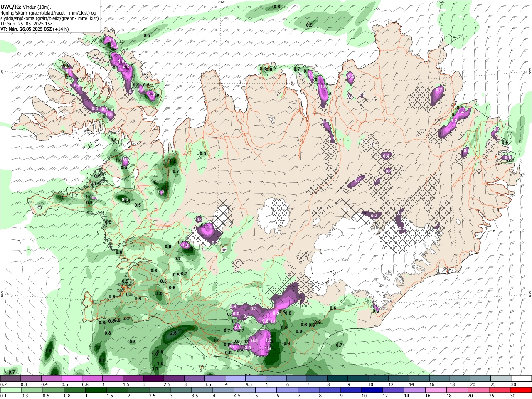The image size is (532, 399).
Task: Pick the deep navy blue swatch above 10 in the bottom legend row
Action: 372,390
